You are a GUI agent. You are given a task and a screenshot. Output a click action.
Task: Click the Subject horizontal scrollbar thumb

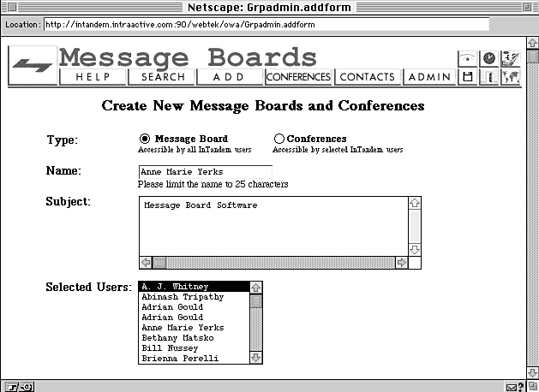click(x=159, y=262)
